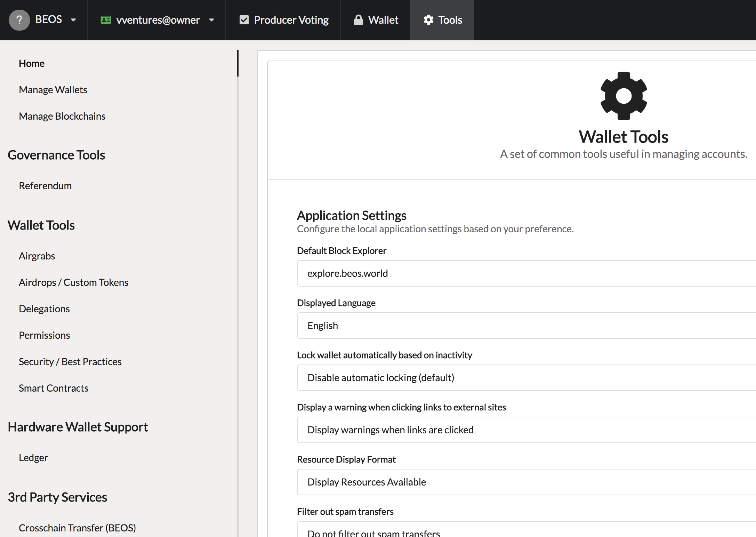Image resolution: width=756 pixels, height=537 pixels.
Task: Click the Producer Voting checkmark icon
Action: coord(244,20)
